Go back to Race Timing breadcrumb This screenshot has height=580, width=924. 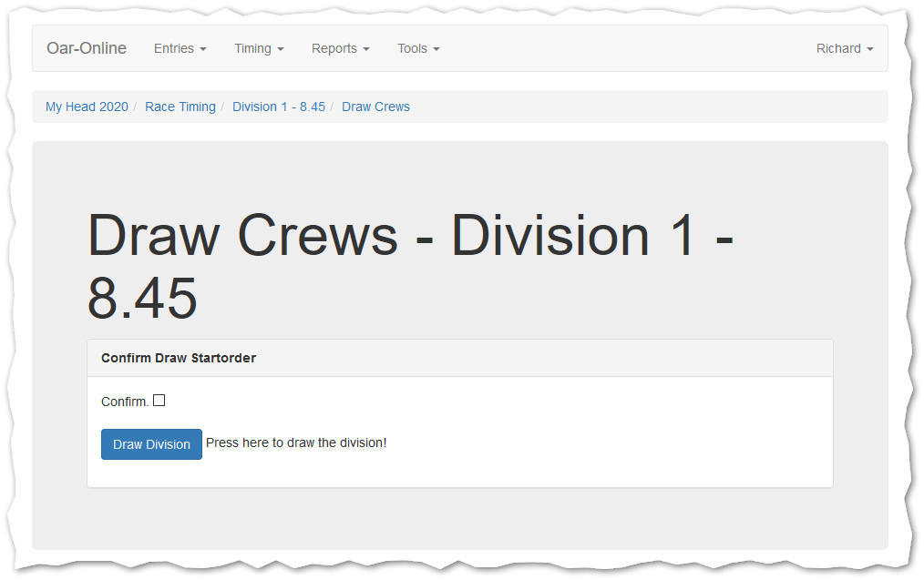coord(180,107)
